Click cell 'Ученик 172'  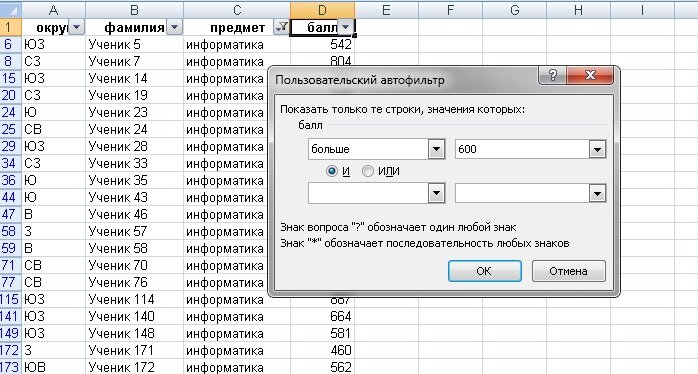click(x=134, y=367)
